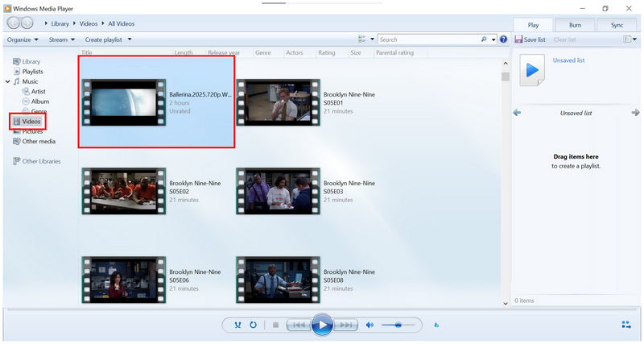Image resolution: width=644 pixels, height=344 pixels.
Task: Click the Unsaved list title link
Action: 568,60
